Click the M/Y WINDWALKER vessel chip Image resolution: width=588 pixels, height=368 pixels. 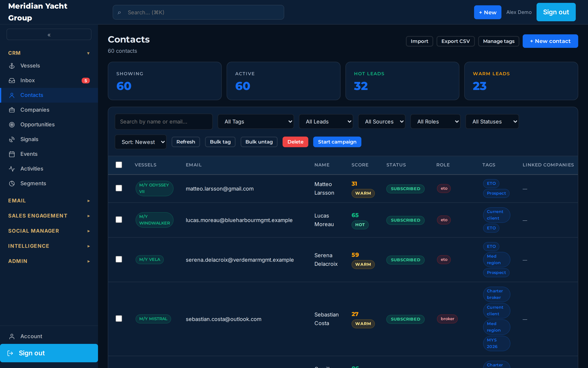(154, 220)
